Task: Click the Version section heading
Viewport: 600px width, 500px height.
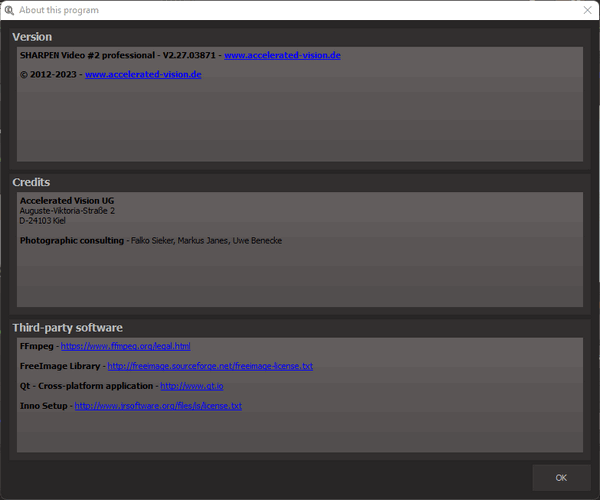Action: [x=32, y=37]
